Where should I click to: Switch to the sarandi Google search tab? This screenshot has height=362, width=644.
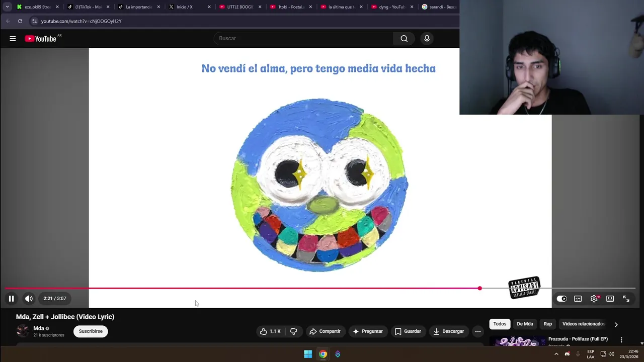click(x=439, y=7)
